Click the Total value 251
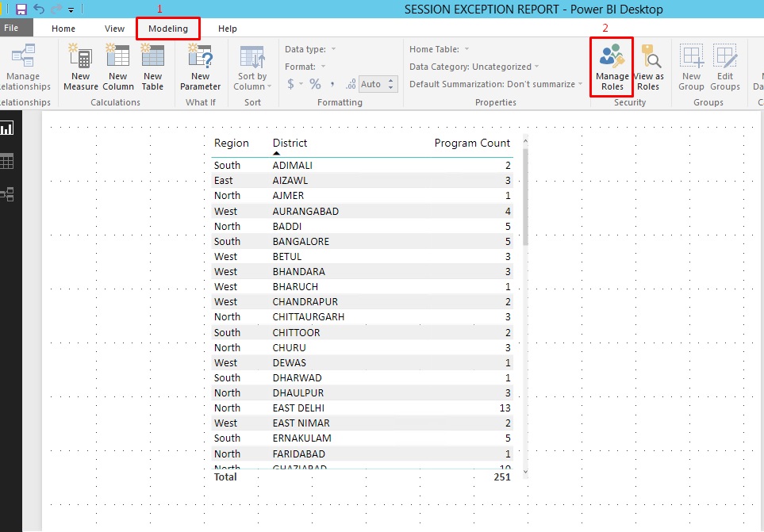 click(502, 477)
